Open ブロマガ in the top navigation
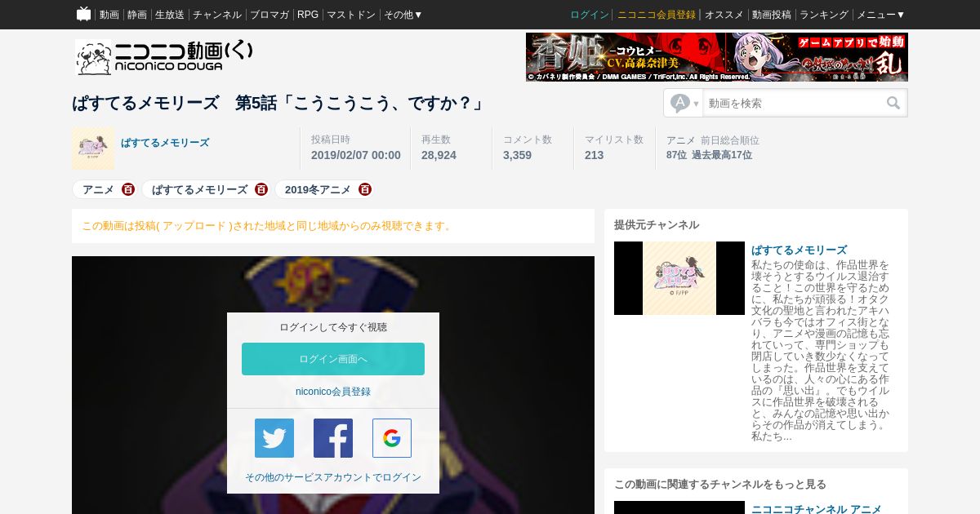The height and width of the screenshot is (514, 980). tap(269, 15)
